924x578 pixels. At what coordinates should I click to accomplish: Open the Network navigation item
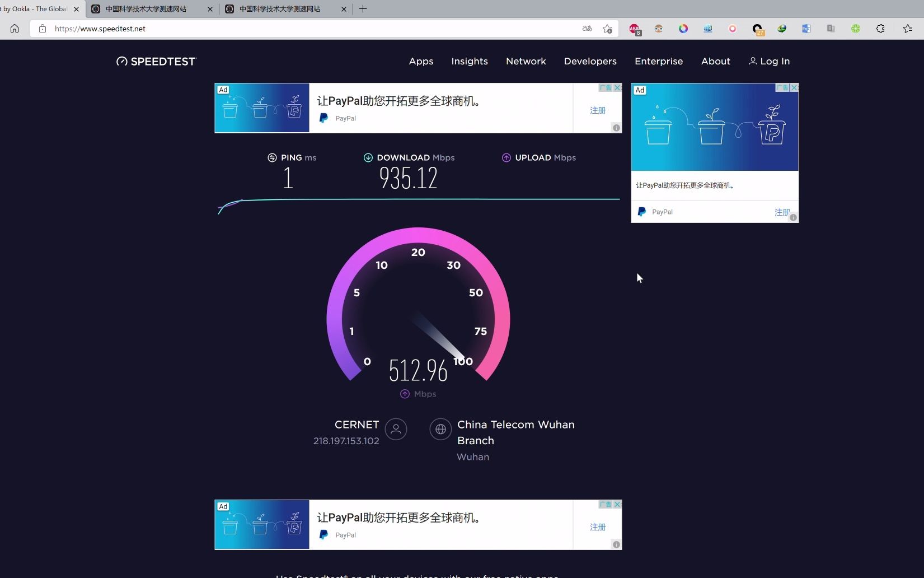click(526, 61)
